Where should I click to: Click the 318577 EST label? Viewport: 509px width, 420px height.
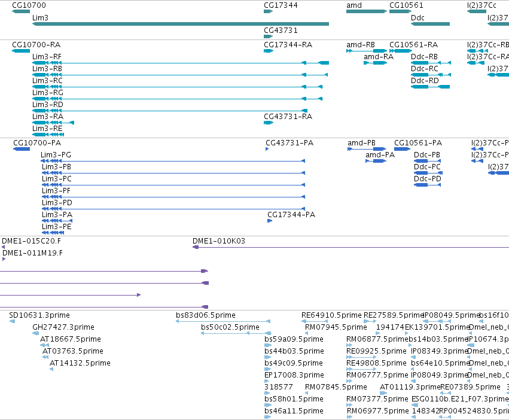[279, 387]
